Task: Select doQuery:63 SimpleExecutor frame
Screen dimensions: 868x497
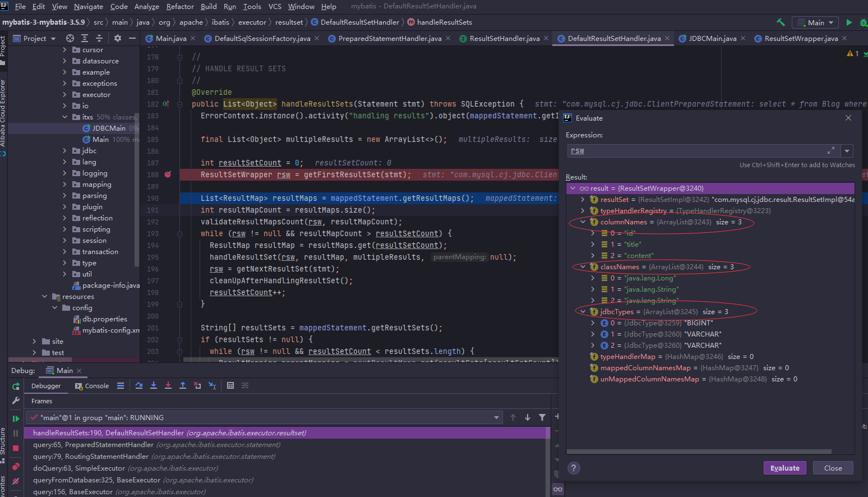Action: click(x=286, y=468)
